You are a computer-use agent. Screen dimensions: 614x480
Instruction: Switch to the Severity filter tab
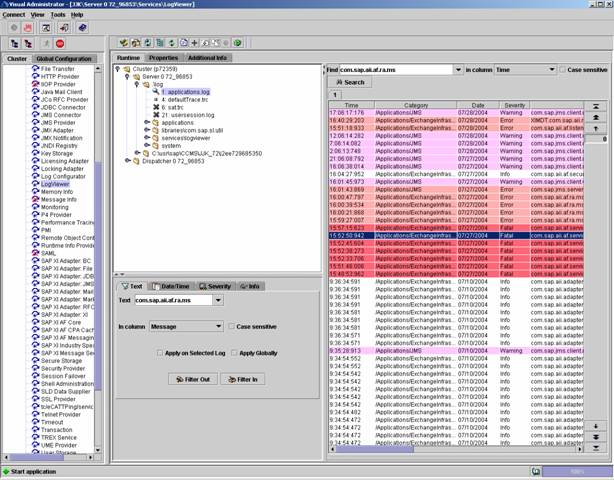tap(215, 286)
